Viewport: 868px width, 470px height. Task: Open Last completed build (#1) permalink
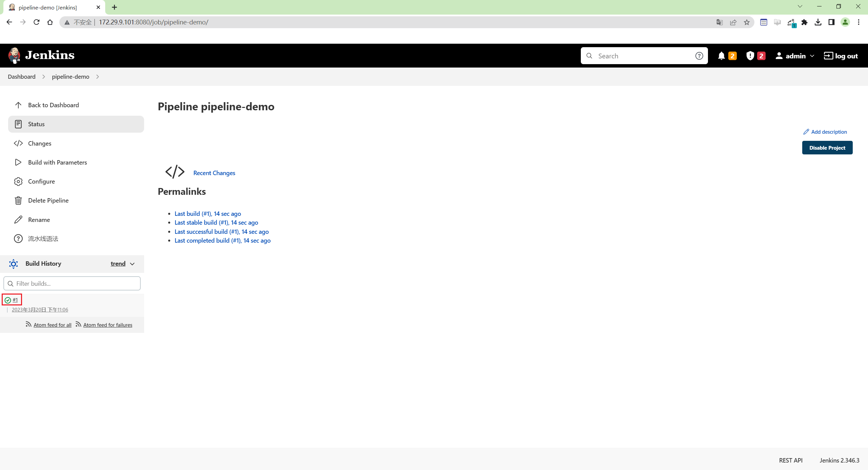pos(222,241)
